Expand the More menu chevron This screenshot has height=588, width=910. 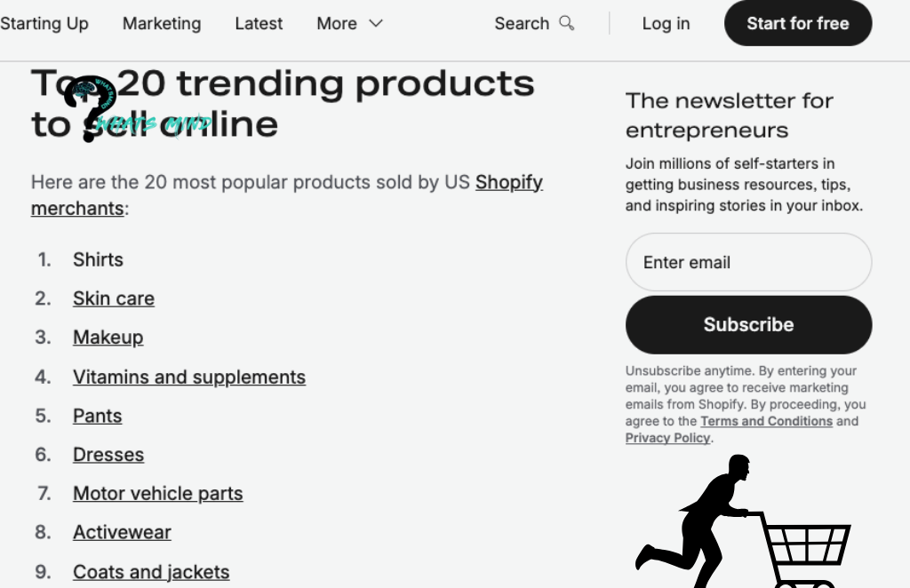click(x=376, y=24)
